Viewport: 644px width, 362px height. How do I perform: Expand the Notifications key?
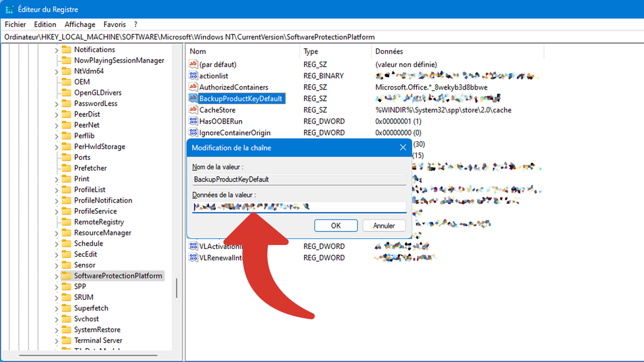[x=57, y=50]
